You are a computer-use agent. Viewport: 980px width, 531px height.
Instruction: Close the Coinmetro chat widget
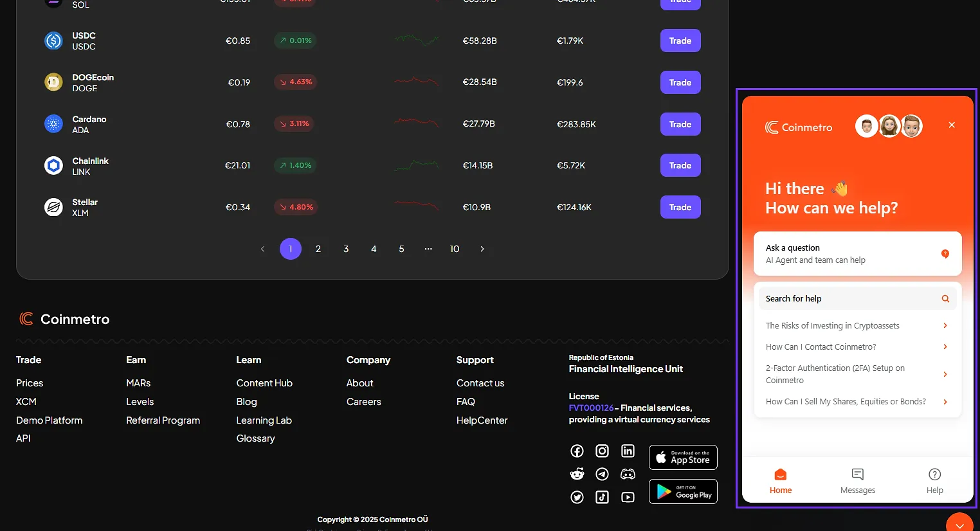[952, 125]
